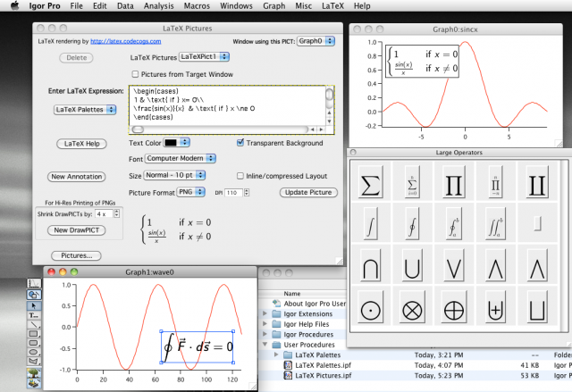Open the Graph0 window popup menu
Viewport: 572px width, 392px height.
(315, 41)
